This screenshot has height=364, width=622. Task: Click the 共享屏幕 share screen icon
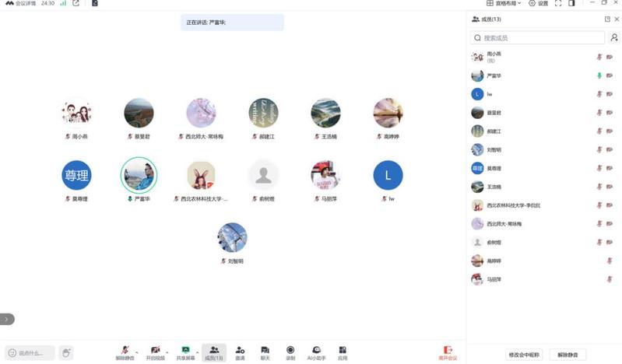pos(186,352)
